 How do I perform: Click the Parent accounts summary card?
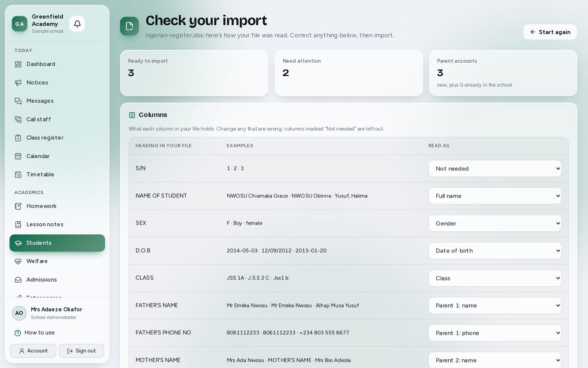click(x=503, y=73)
